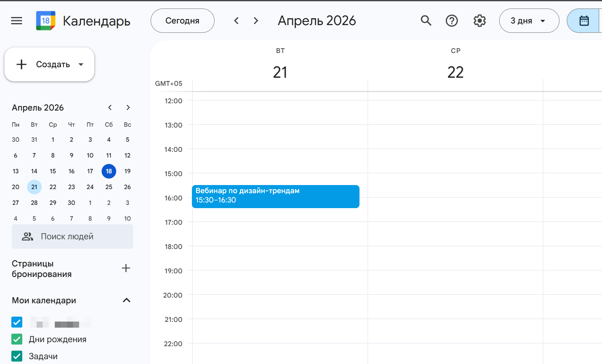Add a booking page with plus icon

point(126,268)
